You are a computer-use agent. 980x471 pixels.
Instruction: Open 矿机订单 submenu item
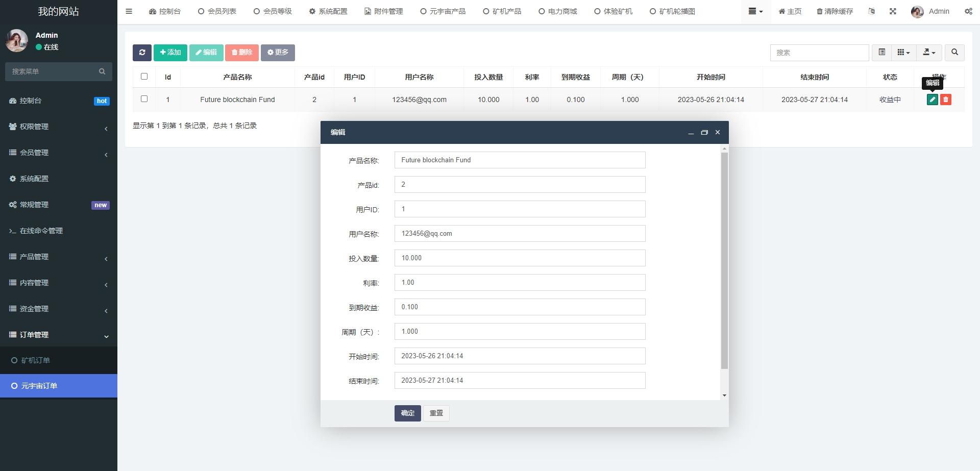[x=59, y=360]
